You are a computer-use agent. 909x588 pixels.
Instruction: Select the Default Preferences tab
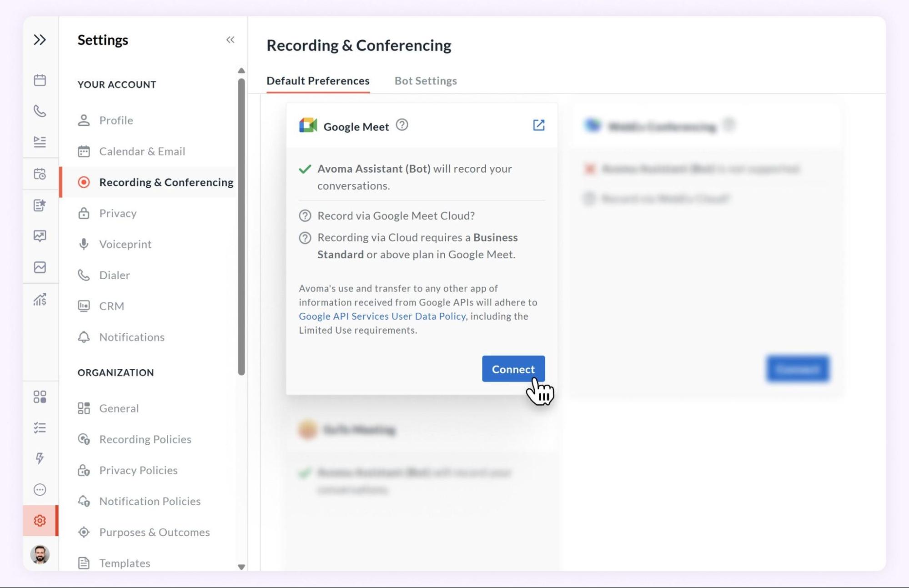(x=317, y=81)
